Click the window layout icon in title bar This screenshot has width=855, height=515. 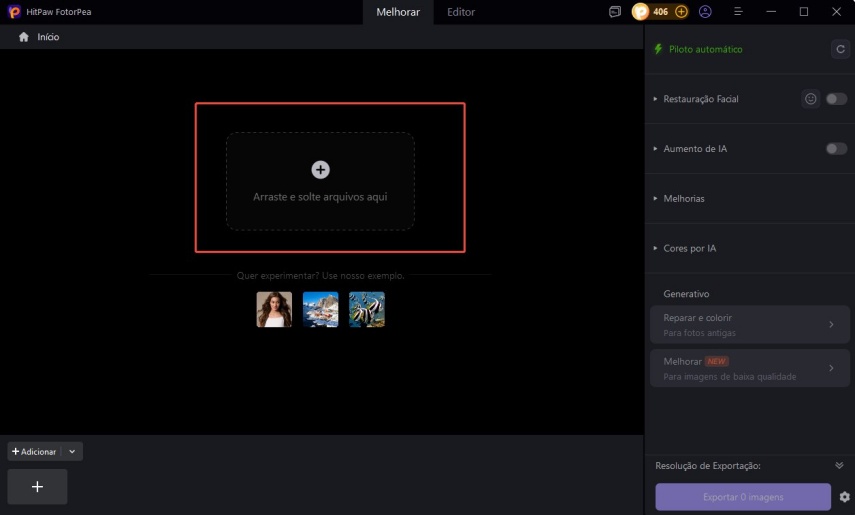pyautogui.click(x=615, y=12)
